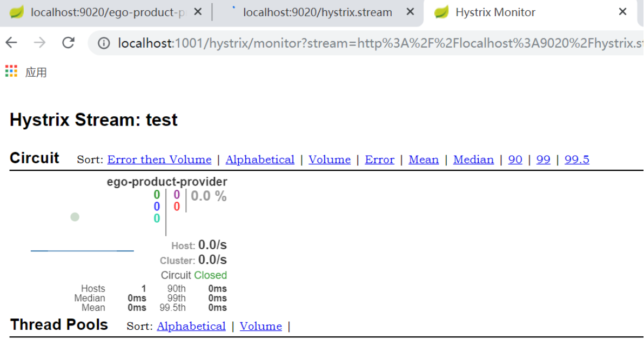Click the 90th percentile 0ms value

(x=217, y=289)
